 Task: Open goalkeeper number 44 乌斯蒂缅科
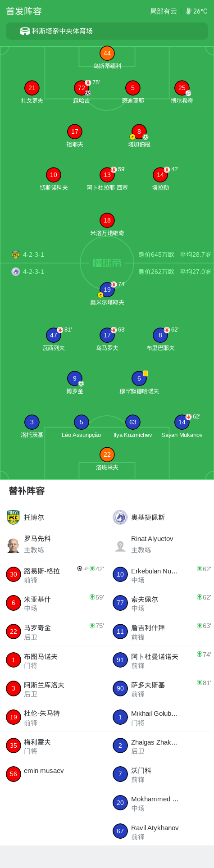click(x=107, y=54)
